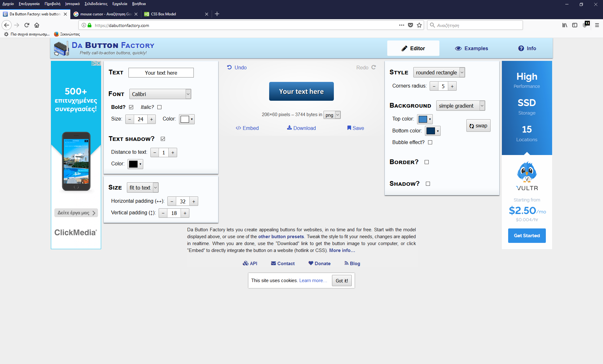603x364 pixels.
Task: Enable the Border checkbox
Action: click(x=426, y=162)
